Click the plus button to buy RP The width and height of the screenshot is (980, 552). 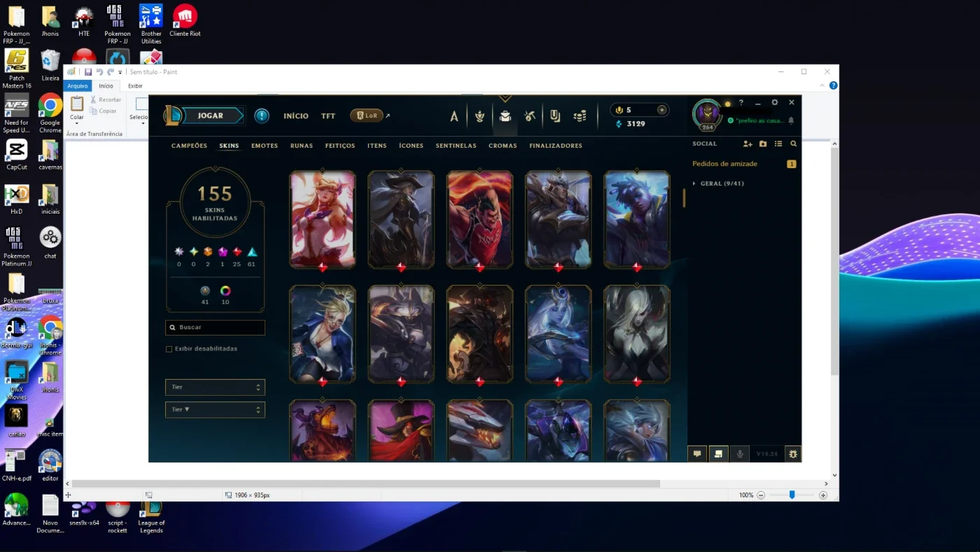coord(661,110)
